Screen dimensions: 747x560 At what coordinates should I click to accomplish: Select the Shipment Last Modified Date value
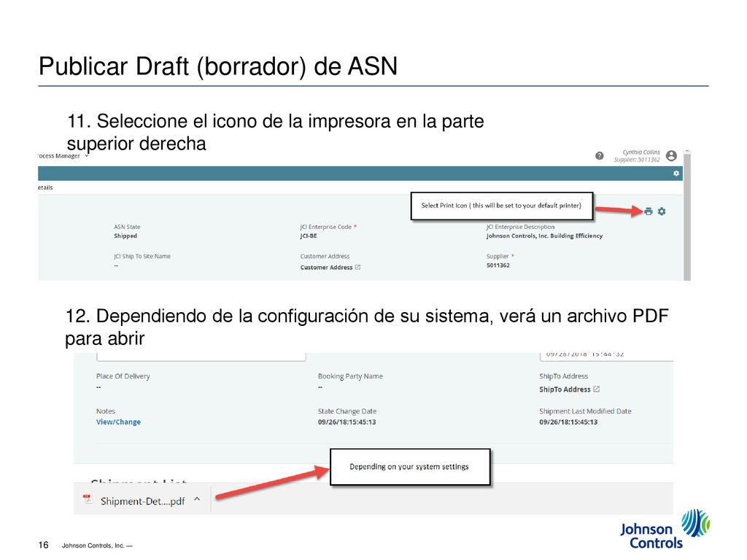[x=568, y=422]
